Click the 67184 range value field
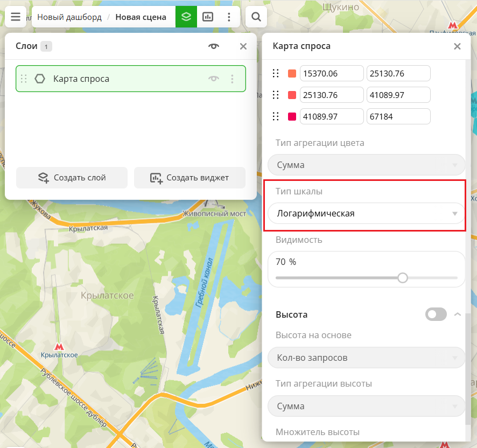This screenshot has width=477, height=448. [x=398, y=117]
